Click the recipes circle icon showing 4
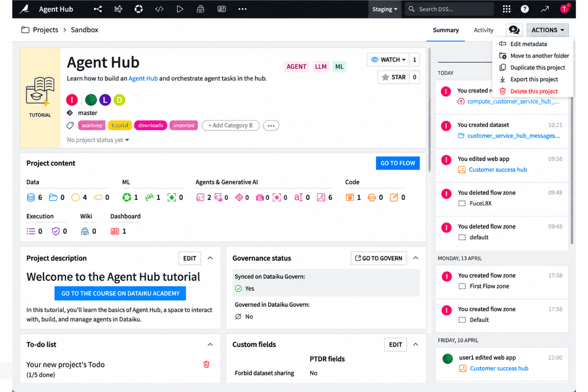This screenshot has width=588, height=392. (75, 197)
